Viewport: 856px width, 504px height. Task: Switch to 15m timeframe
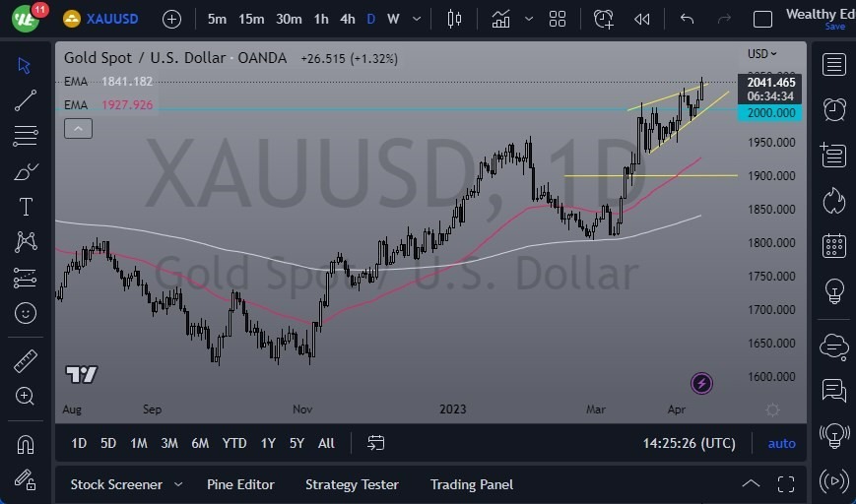(251, 19)
